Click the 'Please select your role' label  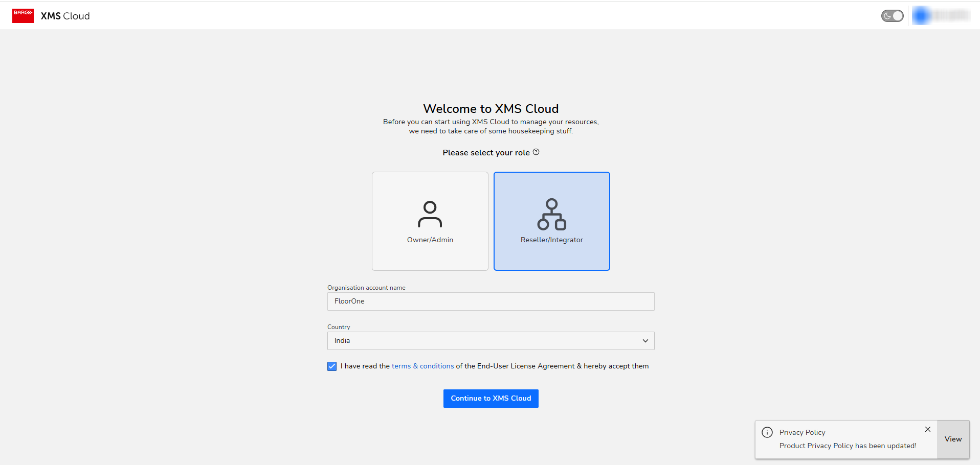click(486, 153)
